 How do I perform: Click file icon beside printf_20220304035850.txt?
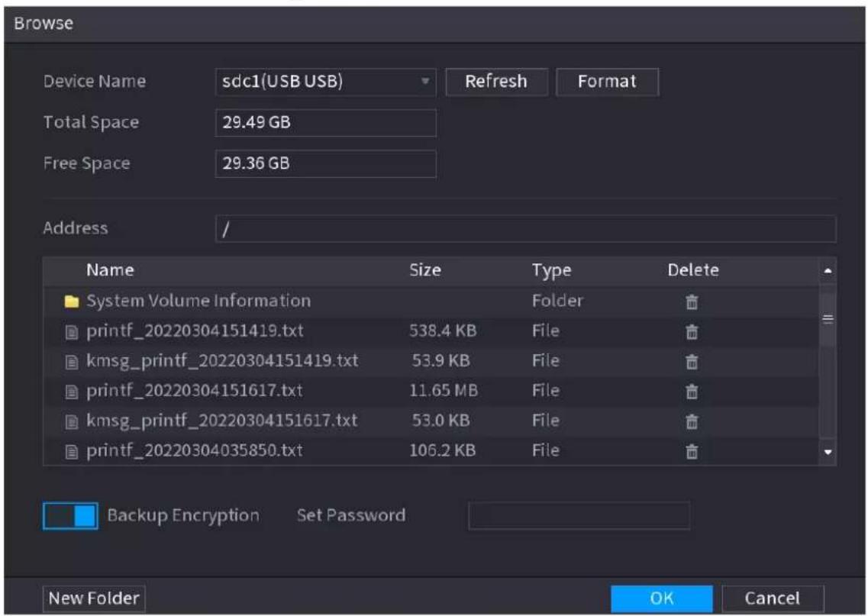pos(72,452)
